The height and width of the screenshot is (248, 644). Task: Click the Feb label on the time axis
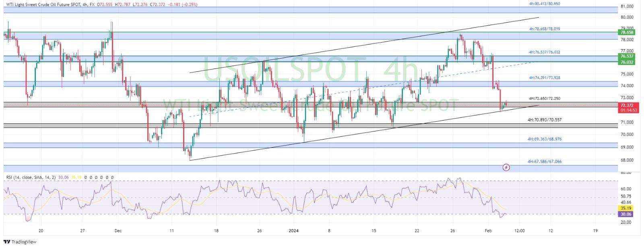click(488, 231)
